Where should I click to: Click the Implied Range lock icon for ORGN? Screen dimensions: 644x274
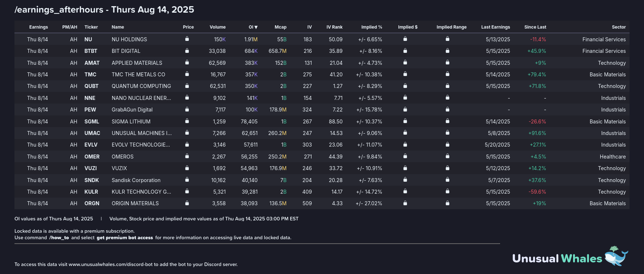[448, 203]
